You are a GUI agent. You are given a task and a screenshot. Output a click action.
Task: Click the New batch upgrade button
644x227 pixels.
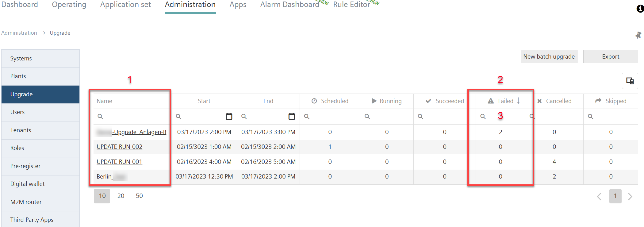pos(549,57)
